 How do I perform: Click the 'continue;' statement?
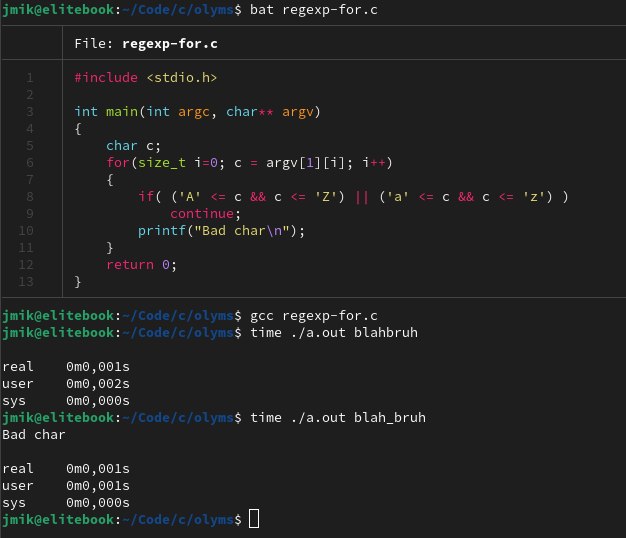tap(205, 214)
